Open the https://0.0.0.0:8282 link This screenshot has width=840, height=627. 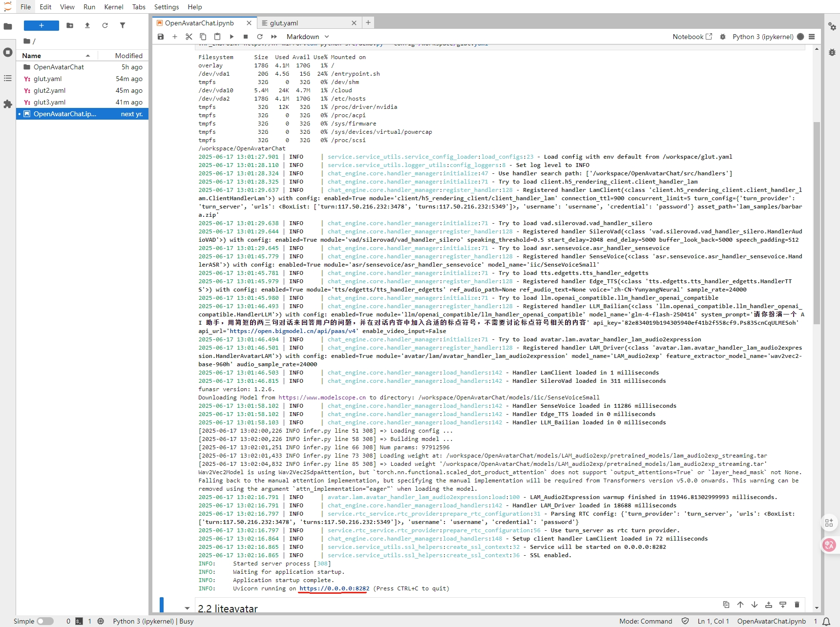coord(334,588)
